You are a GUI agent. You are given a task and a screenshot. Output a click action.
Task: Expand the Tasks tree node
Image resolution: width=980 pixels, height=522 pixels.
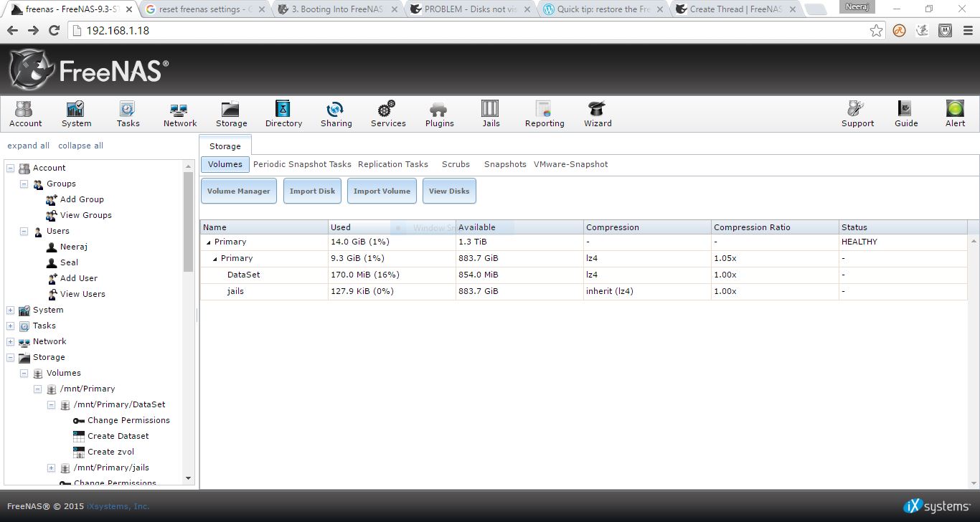tap(10, 326)
